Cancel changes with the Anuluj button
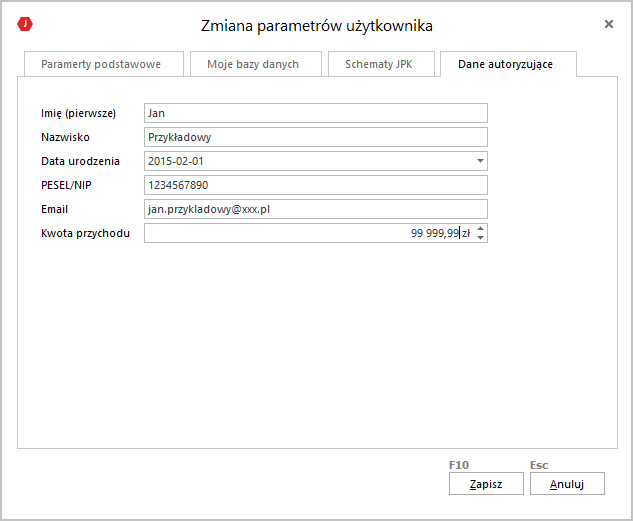The height and width of the screenshot is (521, 633). pos(567,484)
